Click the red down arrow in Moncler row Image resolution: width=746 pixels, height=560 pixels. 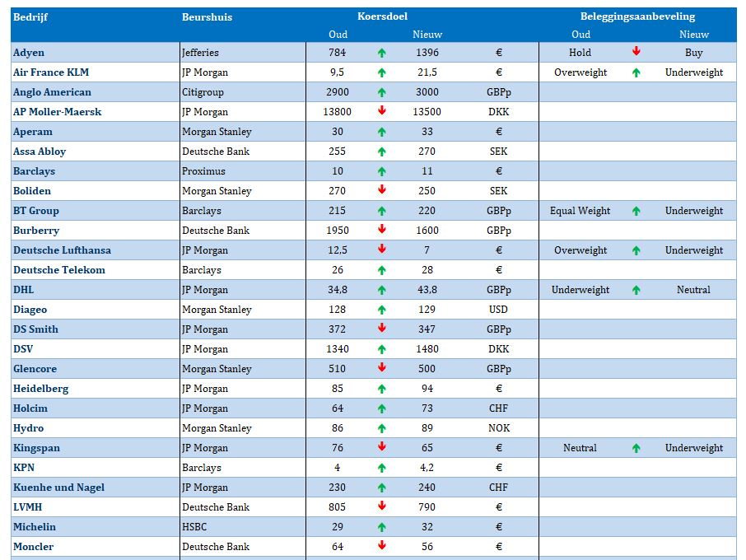(x=381, y=545)
